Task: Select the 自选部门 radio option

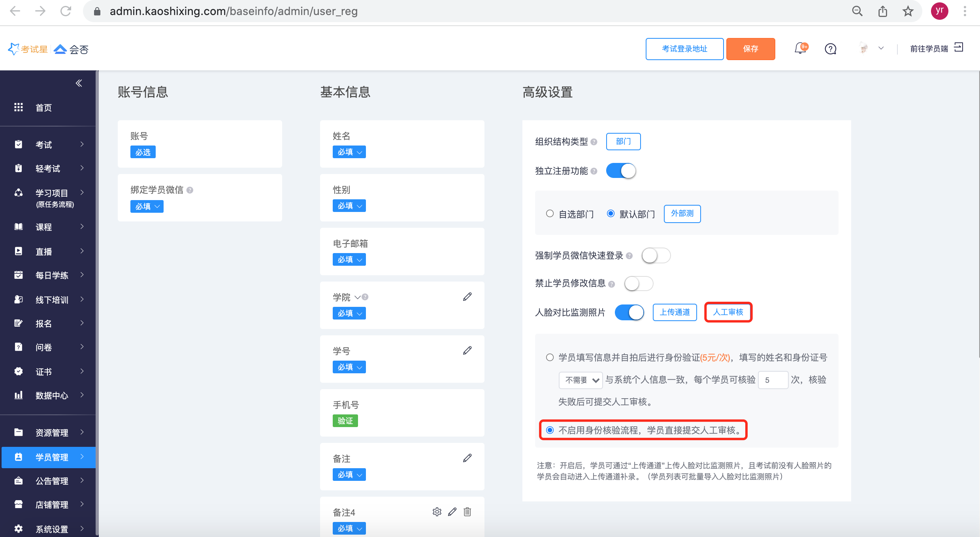Action: click(550, 214)
